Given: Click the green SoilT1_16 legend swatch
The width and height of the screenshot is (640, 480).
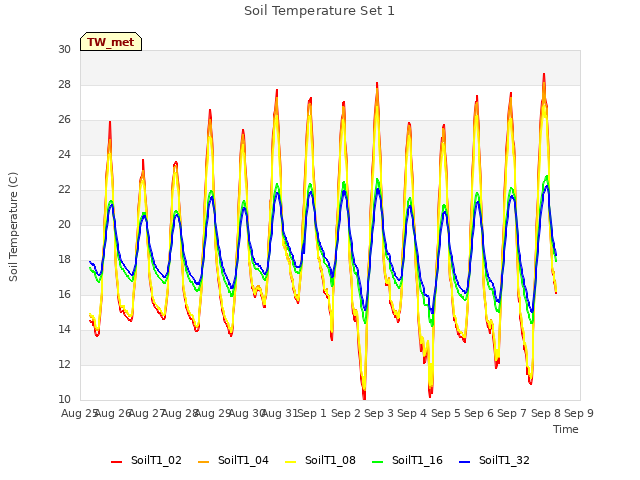Looking at the screenshot, I should tap(377, 462).
